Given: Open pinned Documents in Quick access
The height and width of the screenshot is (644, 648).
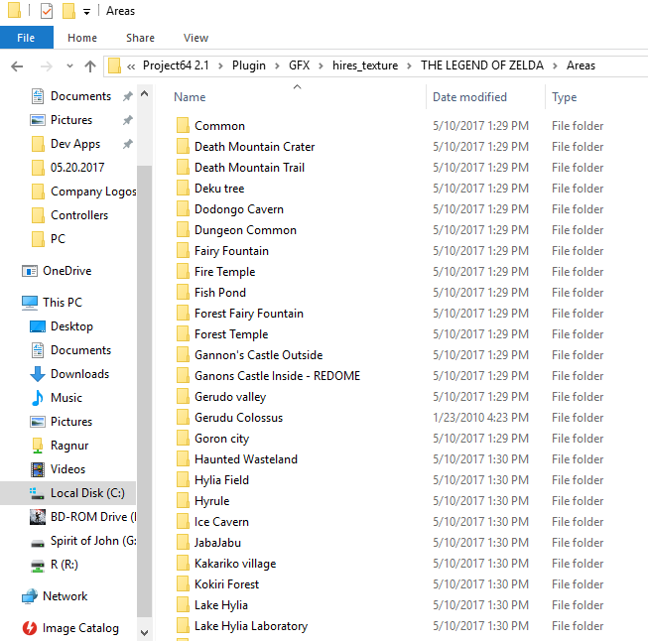Looking at the screenshot, I should pyautogui.click(x=80, y=96).
